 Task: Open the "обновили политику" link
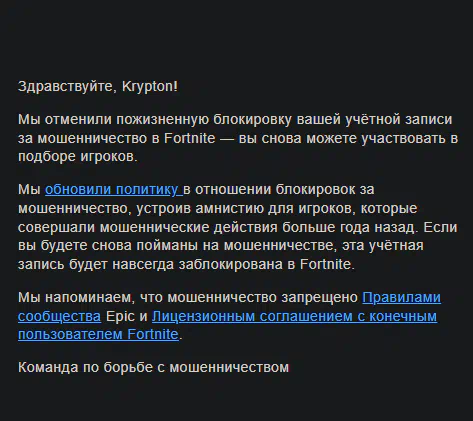(114, 189)
